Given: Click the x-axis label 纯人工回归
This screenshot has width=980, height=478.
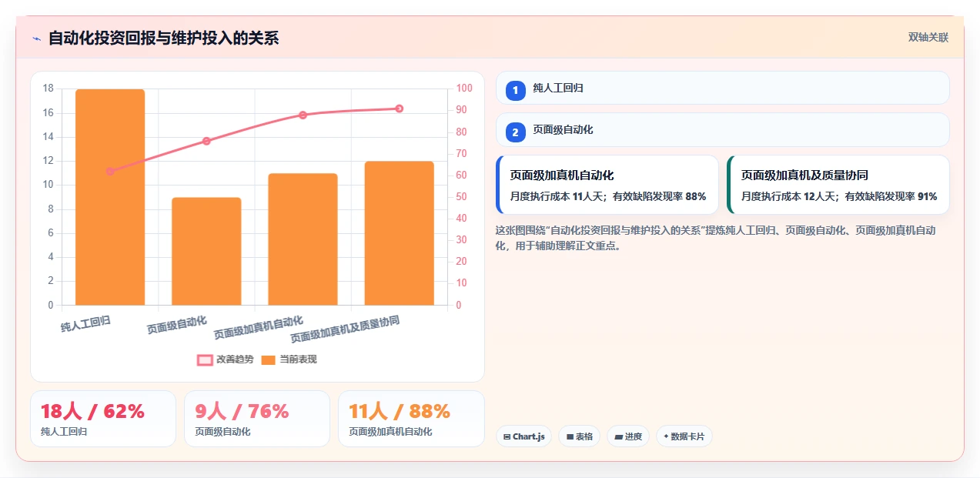Looking at the screenshot, I should (85, 324).
